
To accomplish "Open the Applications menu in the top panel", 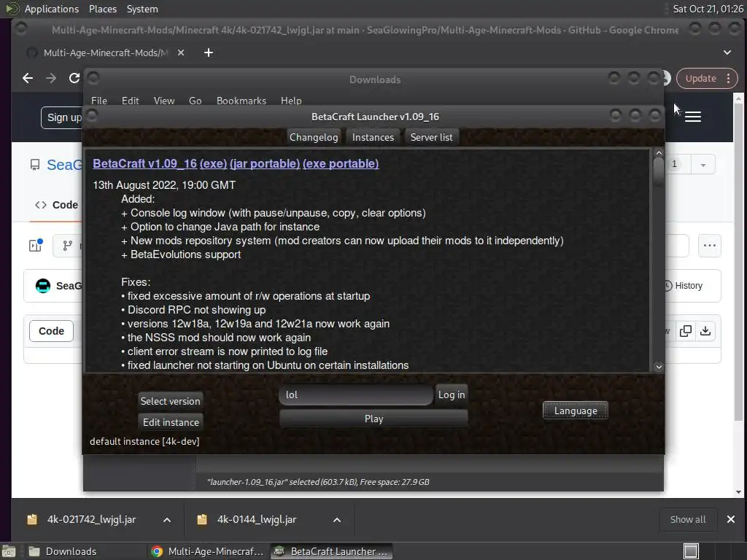I will [x=52, y=9].
